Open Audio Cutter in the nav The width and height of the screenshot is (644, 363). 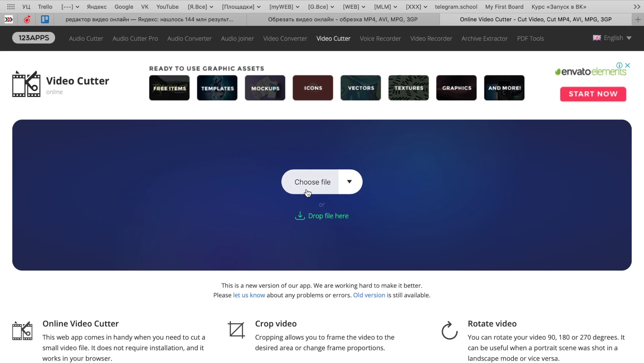86,38
